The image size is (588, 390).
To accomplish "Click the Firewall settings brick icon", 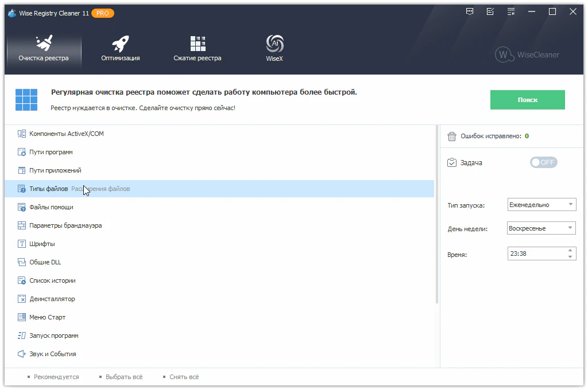I will (x=22, y=225).
